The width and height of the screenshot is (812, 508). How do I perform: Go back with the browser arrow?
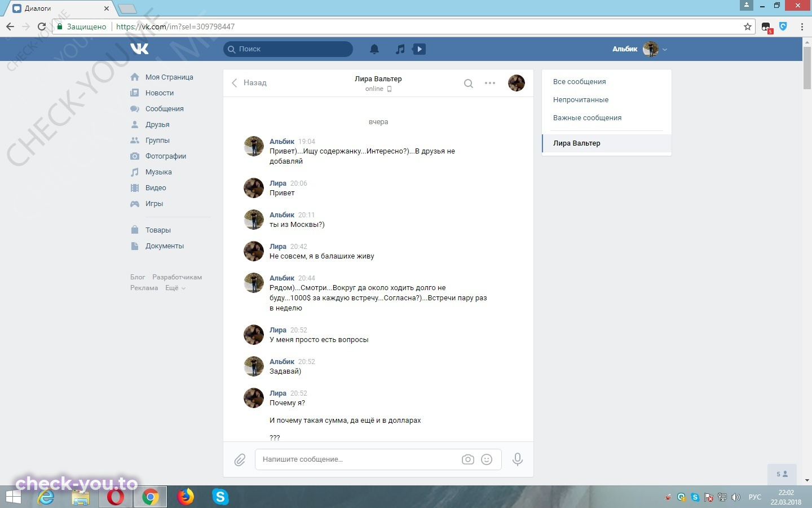10,27
